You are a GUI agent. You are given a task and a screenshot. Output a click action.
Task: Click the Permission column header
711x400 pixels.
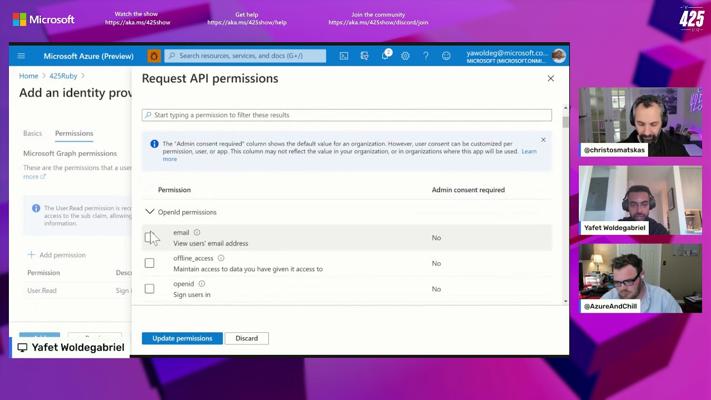(174, 190)
